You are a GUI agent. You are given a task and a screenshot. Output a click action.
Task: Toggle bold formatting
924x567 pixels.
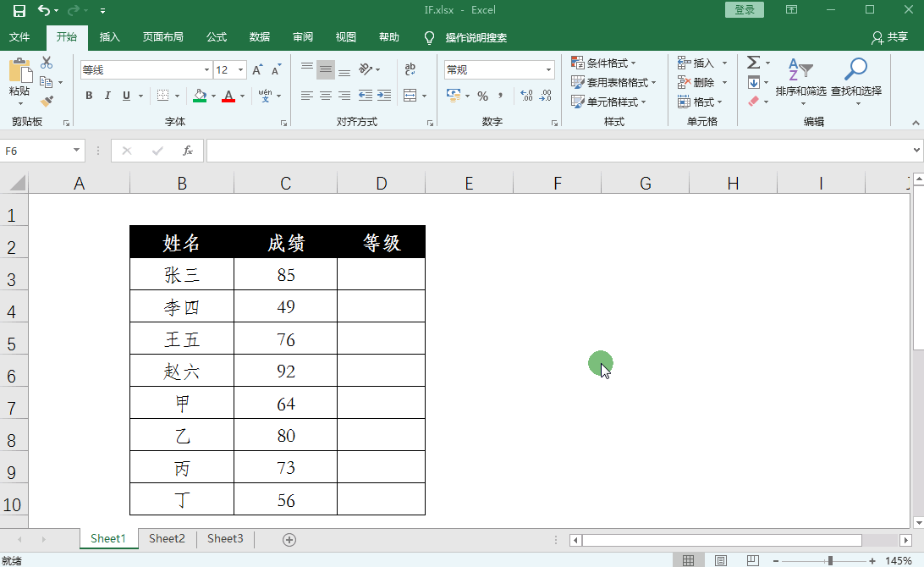[89, 96]
